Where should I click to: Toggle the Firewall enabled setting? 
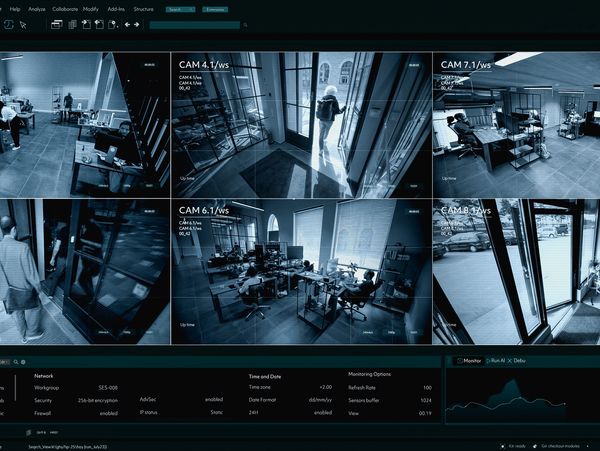coord(108,412)
